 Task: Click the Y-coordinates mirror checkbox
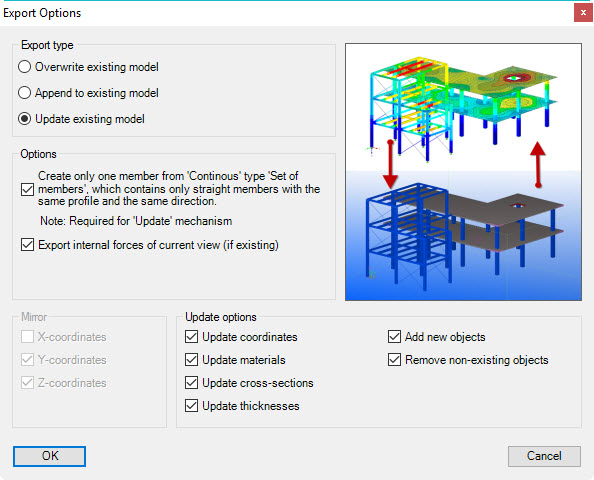[x=27, y=360]
